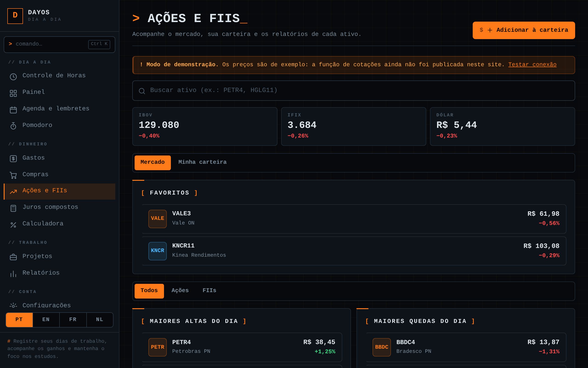This screenshot has height=368, width=588.
Task: Open the KNCR11 favorite row
Action: (354, 251)
